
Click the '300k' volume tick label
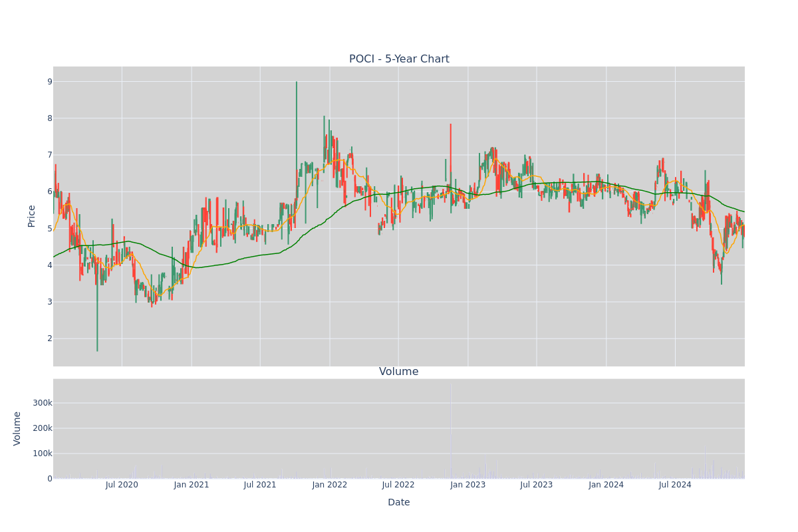[43, 403]
